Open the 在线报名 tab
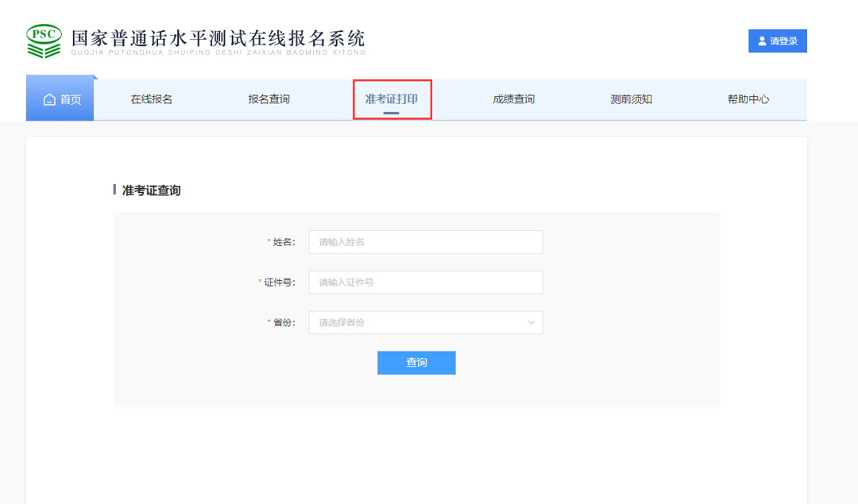The width and height of the screenshot is (858, 504). tap(151, 99)
